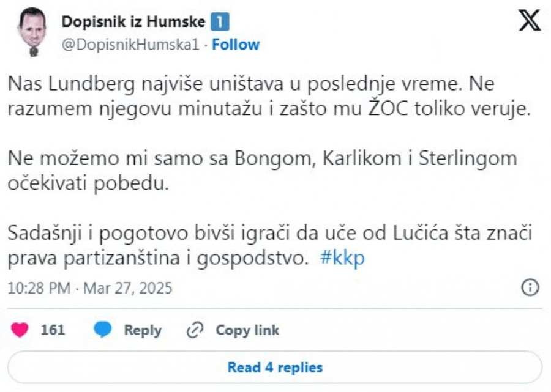Viewport: 551px width, 392px height.
Task: Open the tweet info circle icon
Action: click(x=530, y=287)
